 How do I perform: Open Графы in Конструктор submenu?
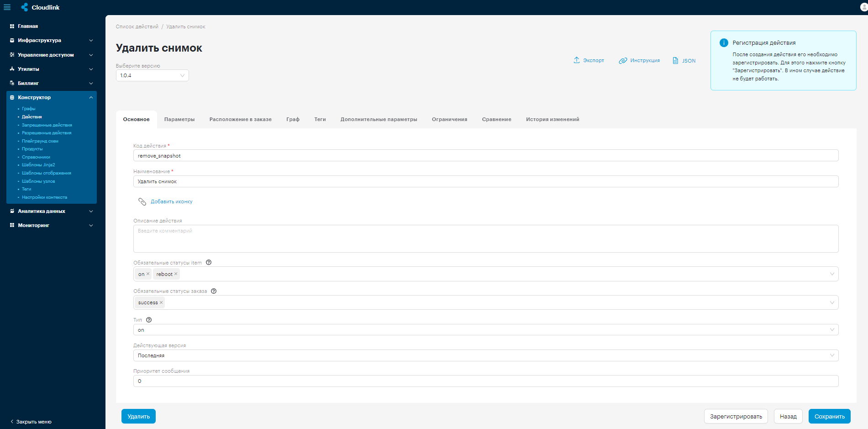(29, 109)
